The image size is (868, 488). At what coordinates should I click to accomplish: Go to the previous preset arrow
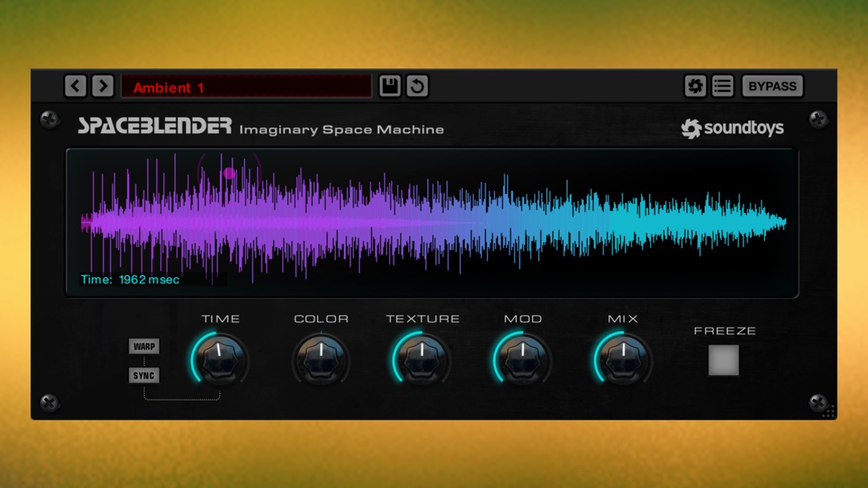[76, 86]
